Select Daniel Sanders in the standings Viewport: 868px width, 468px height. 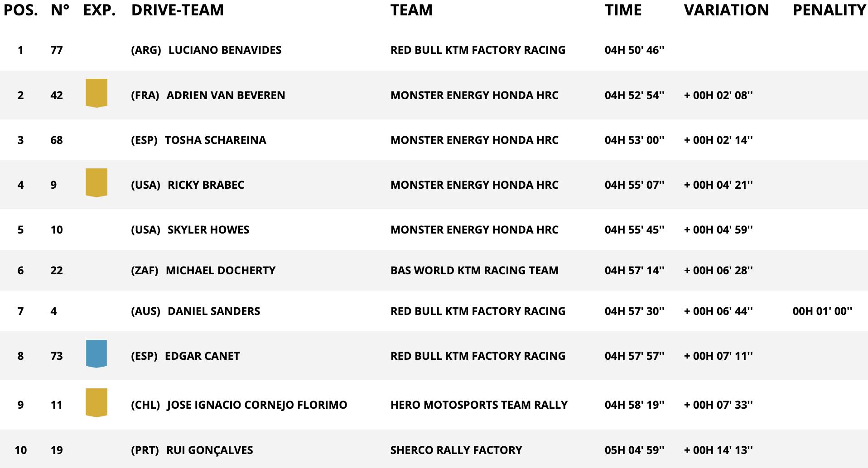point(214,311)
